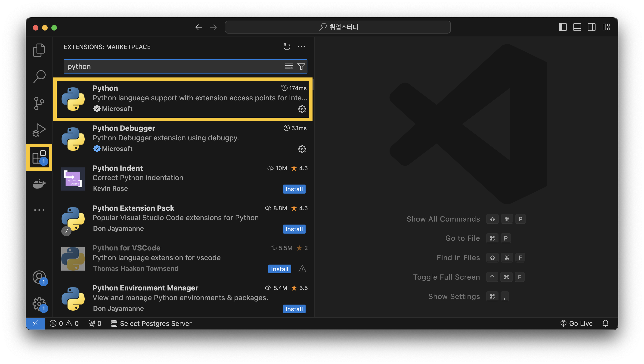Screen dimensions: 644x364
Task: Open the Extensions view icon
Action: [x=39, y=157]
